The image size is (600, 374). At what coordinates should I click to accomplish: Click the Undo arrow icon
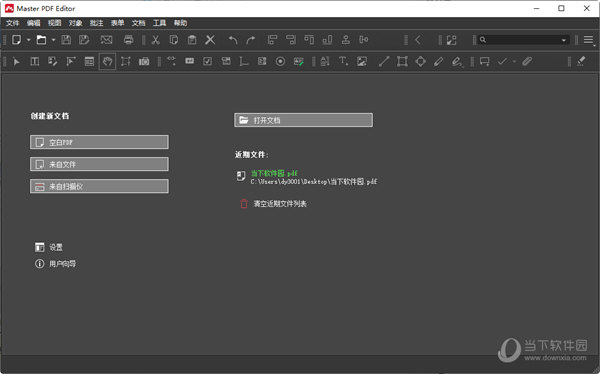[233, 40]
